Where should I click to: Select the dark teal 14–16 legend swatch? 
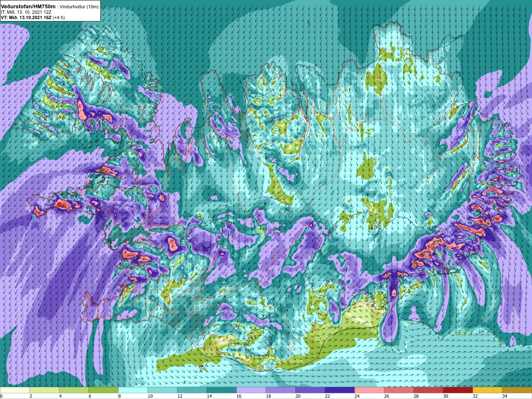[x=222, y=390]
